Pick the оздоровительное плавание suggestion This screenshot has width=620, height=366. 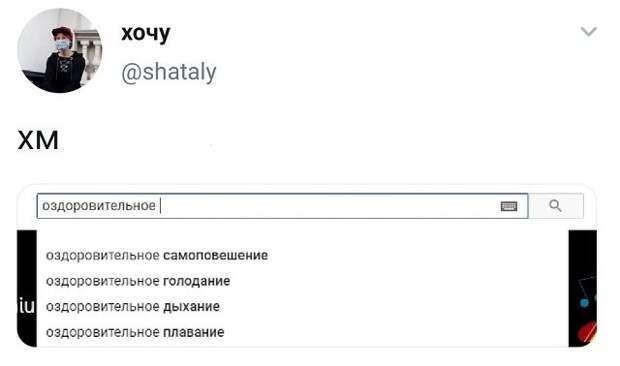pyautogui.click(x=135, y=332)
